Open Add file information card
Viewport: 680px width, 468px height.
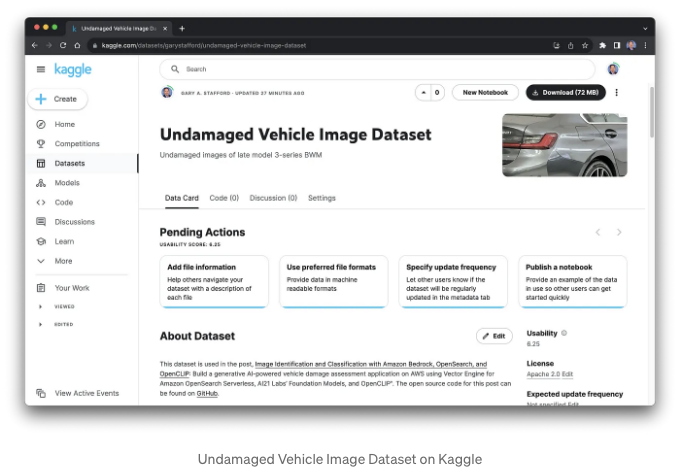[x=214, y=282]
